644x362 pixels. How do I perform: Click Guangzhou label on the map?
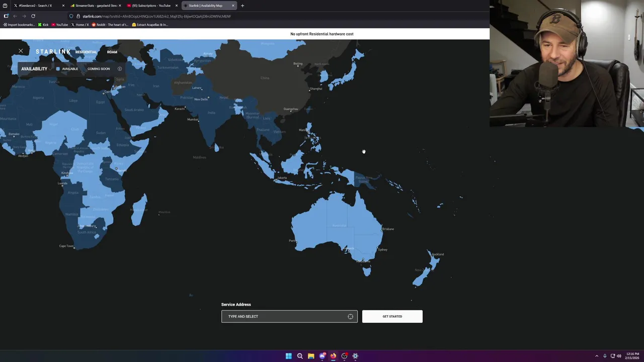(x=291, y=109)
